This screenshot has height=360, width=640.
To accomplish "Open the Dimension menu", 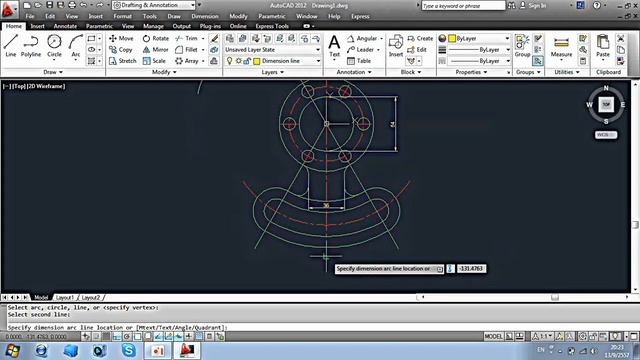I will 205,16.
